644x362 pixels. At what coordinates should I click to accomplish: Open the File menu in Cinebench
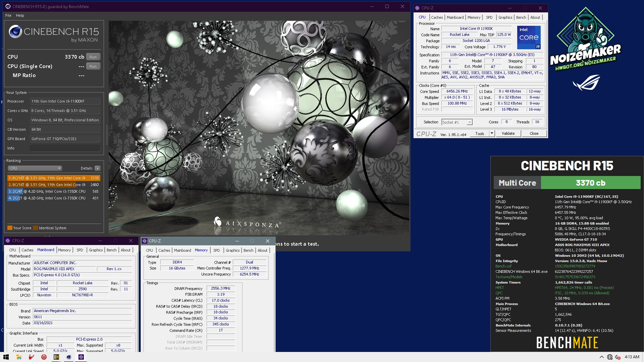pyautogui.click(x=8, y=15)
